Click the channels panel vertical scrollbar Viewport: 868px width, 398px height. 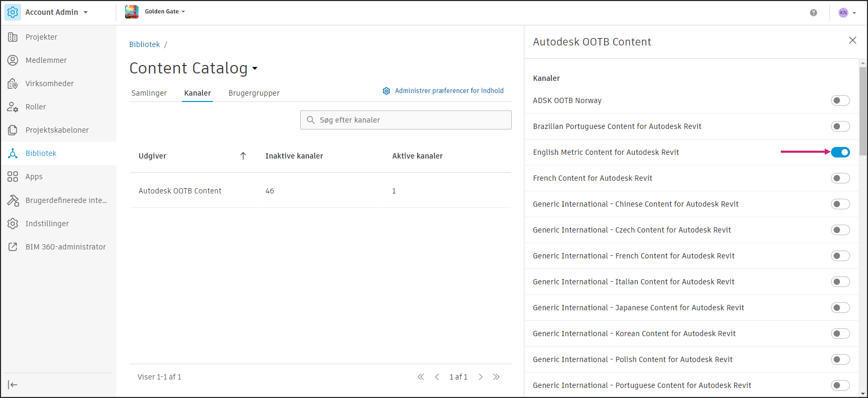[x=863, y=111]
